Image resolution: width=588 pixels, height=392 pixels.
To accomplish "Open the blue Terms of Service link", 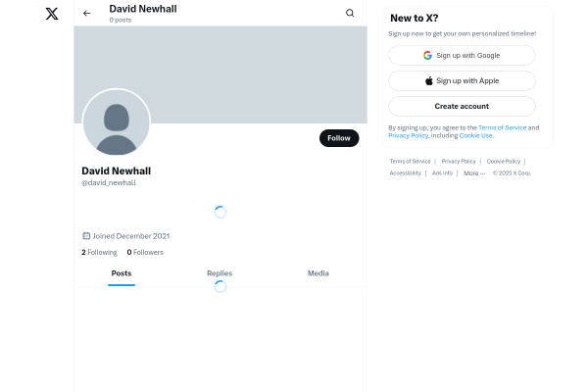I will point(502,127).
